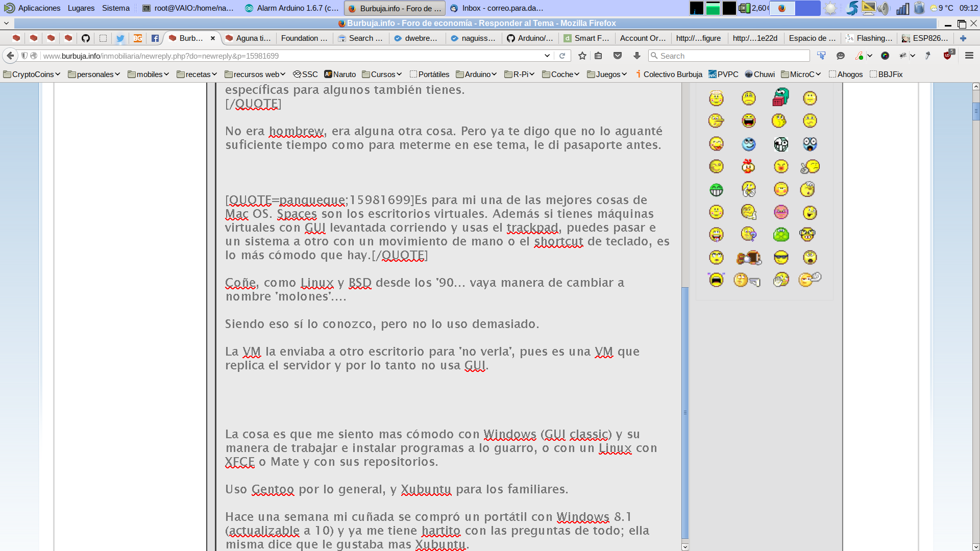
Task: Insert the green grinning teeth smiley
Action: point(716,190)
